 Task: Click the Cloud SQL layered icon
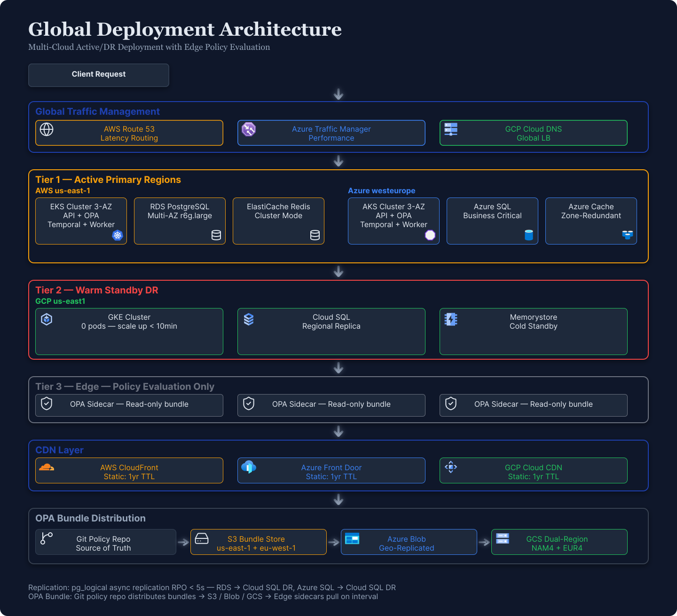click(249, 319)
